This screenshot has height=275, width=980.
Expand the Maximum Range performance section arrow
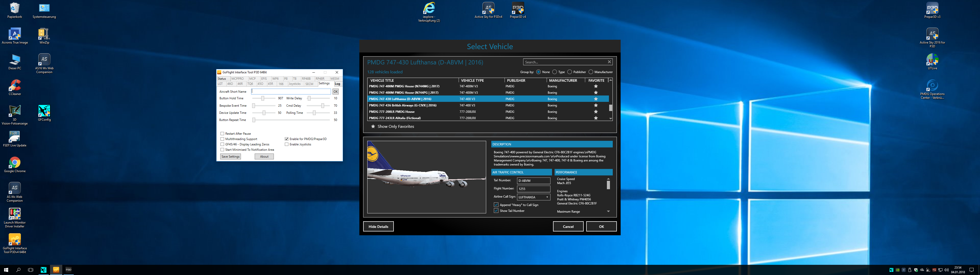coord(608,212)
